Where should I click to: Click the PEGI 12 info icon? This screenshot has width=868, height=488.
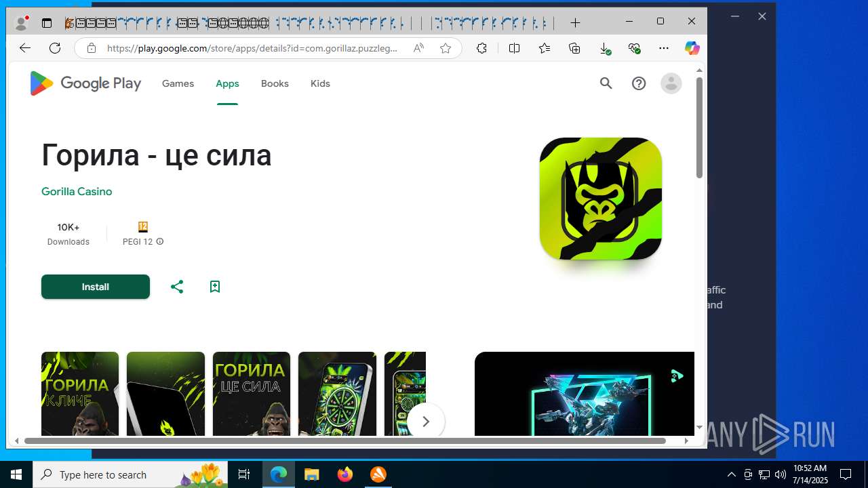pos(160,241)
